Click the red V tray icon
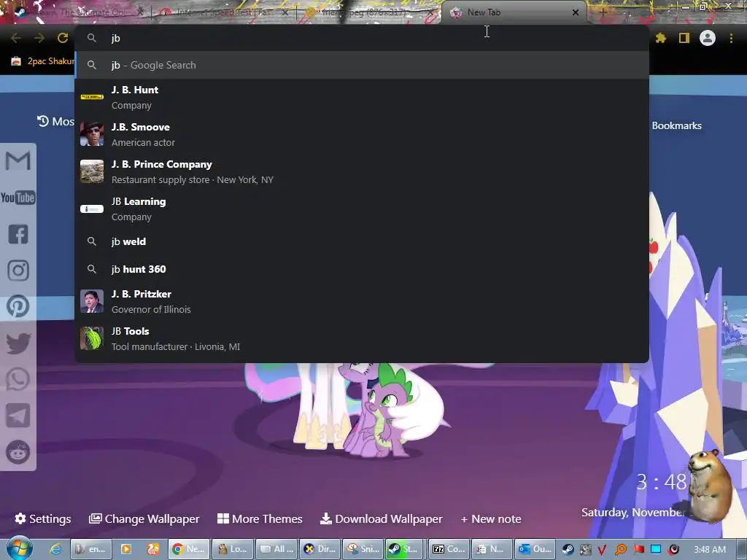 [602, 550]
